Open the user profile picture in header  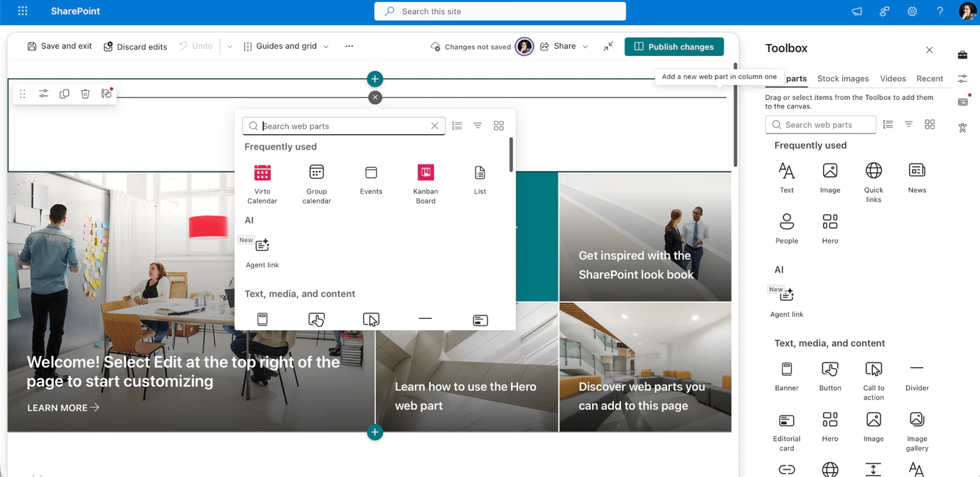coord(967,11)
